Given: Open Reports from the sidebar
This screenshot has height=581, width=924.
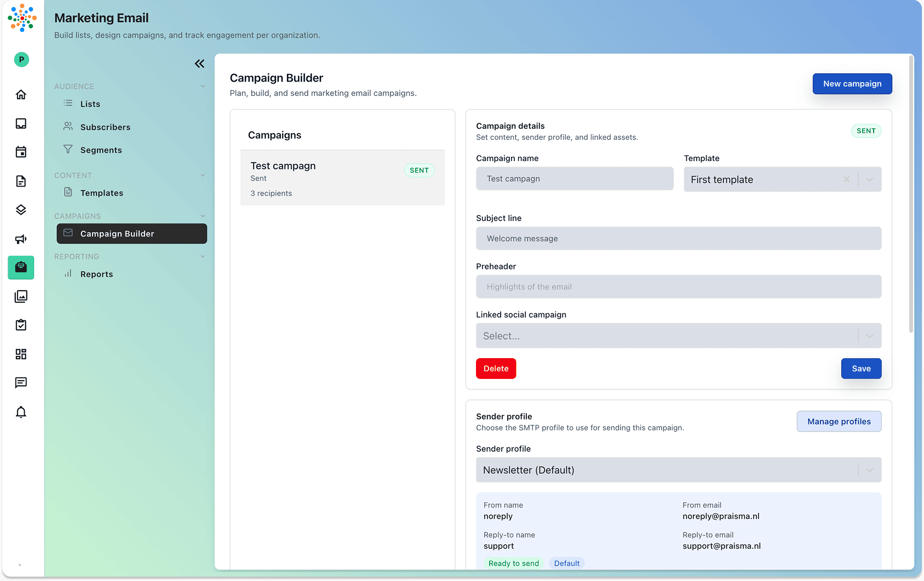Looking at the screenshot, I should [x=96, y=274].
